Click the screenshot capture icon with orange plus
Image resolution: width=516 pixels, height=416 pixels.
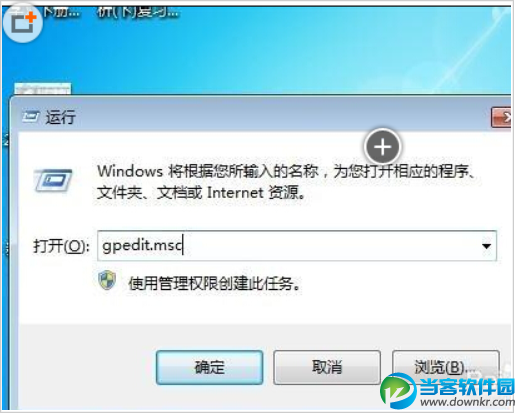tap(23, 22)
